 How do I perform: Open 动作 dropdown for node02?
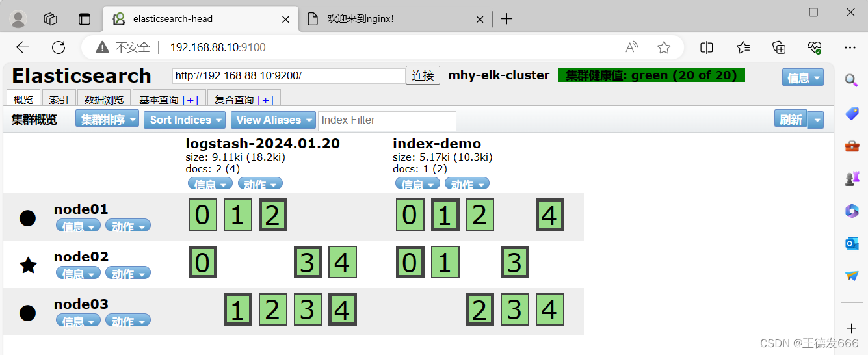pos(128,273)
